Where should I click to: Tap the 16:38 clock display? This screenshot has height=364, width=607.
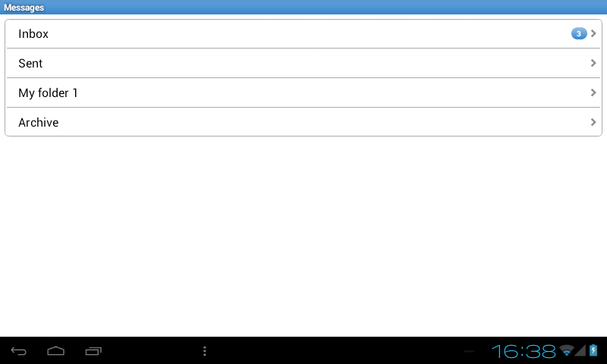524,351
